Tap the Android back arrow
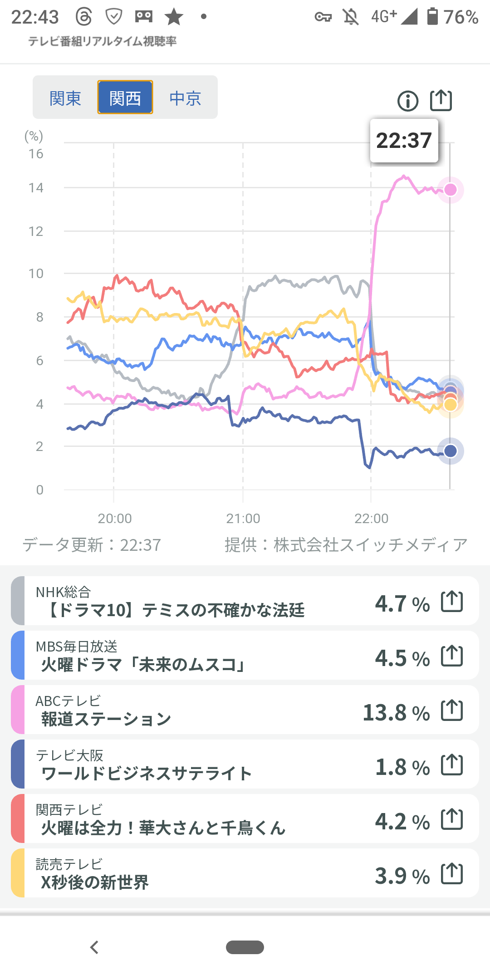 (x=94, y=947)
